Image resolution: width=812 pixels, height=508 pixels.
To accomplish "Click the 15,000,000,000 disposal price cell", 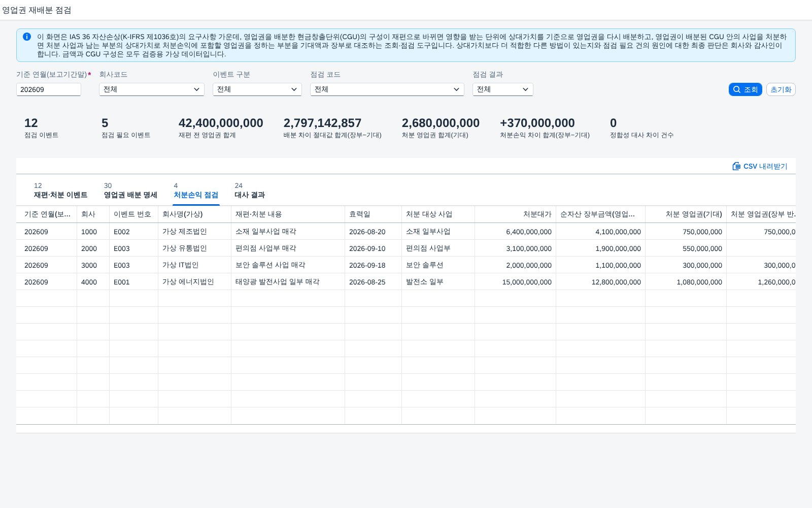I will pyautogui.click(x=515, y=282).
